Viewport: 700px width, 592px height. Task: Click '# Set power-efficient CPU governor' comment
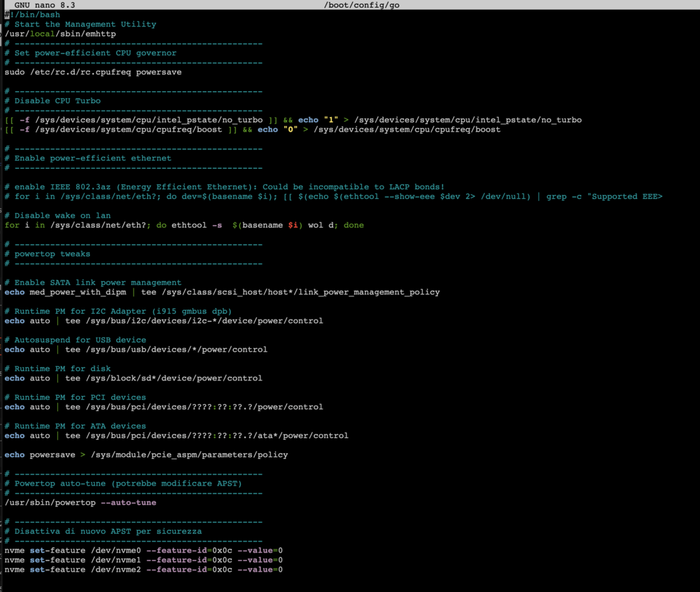pyautogui.click(x=90, y=53)
